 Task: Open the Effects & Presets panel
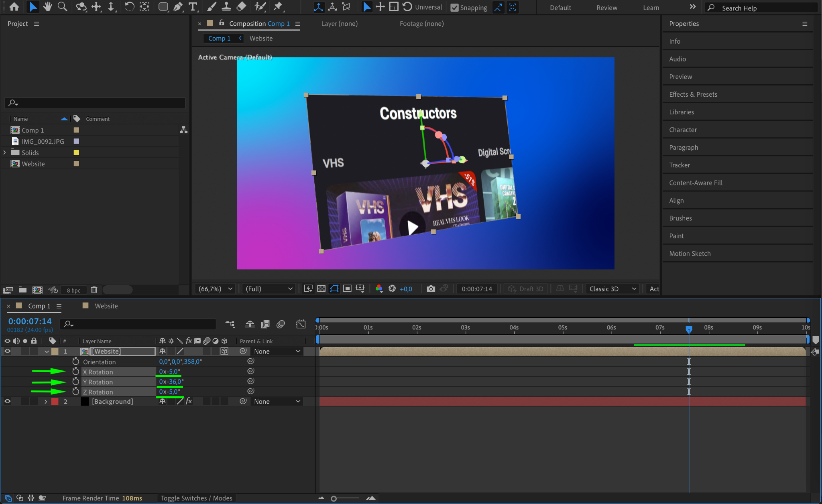[693, 94]
